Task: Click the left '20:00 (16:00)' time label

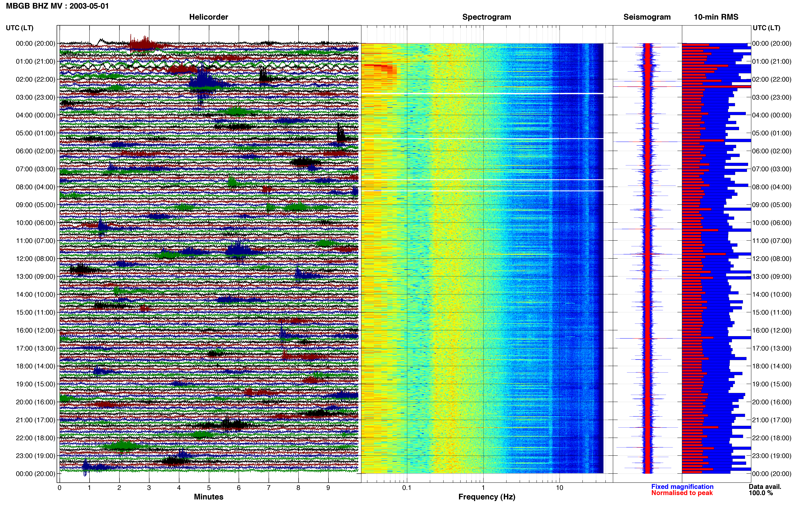Action: point(36,402)
